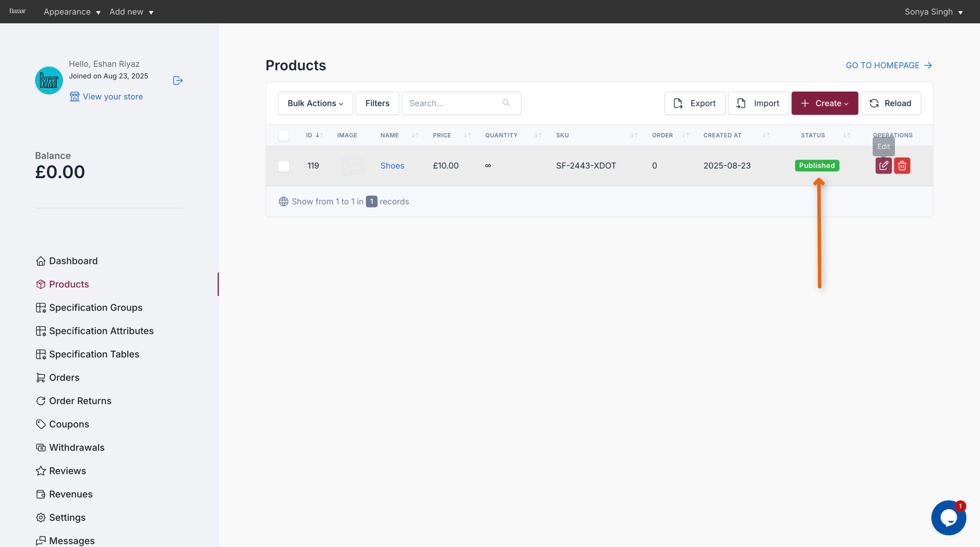Click the search magnifier icon
Image resolution: width=980 pixels, height=547 pixels.
point(505,103)
